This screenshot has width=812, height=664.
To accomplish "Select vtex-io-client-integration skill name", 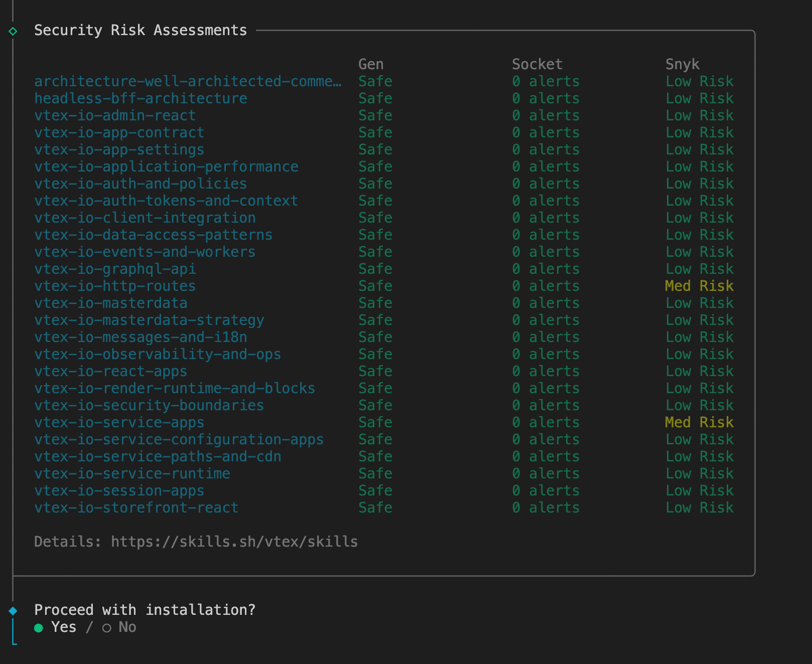I will pyautogui.click(x=145, y=218).
